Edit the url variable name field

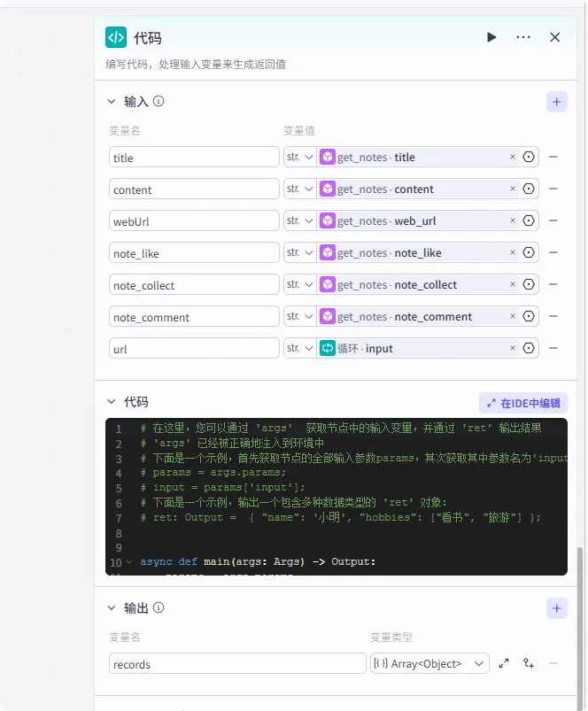(x=194, y=348)
